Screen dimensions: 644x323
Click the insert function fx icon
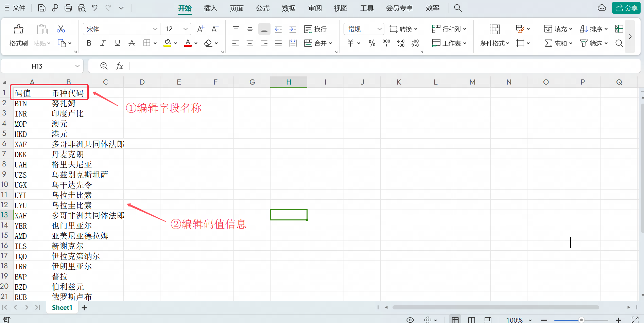[x=119, y=66]
